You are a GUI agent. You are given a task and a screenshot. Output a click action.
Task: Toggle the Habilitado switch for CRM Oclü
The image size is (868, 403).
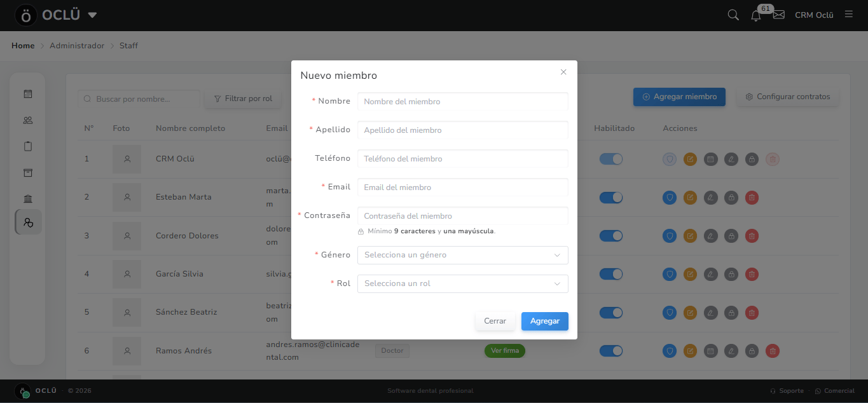click(611, 159)
